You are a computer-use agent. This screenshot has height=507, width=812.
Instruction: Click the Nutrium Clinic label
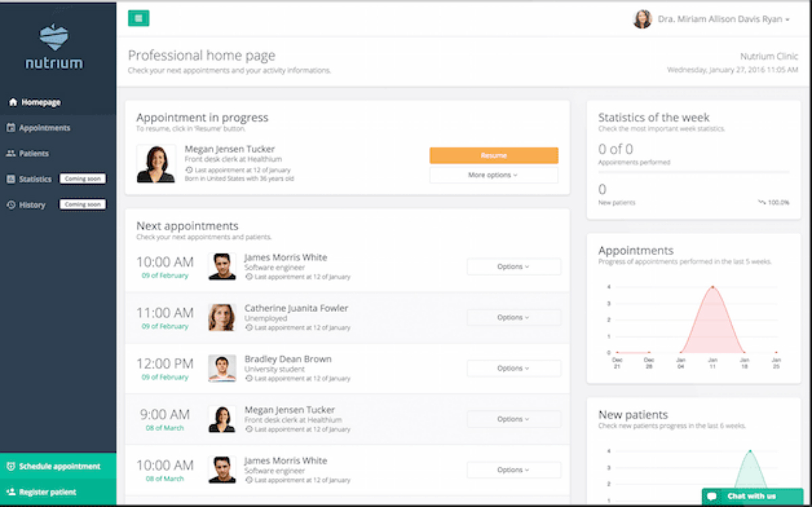pyautogui.click(x=769, y=57)
